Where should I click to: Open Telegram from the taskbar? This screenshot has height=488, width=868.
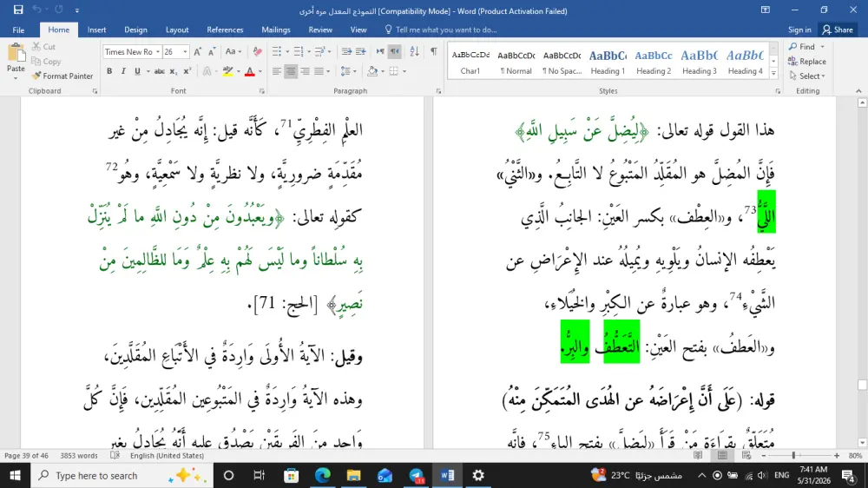(x=417, y=475)
